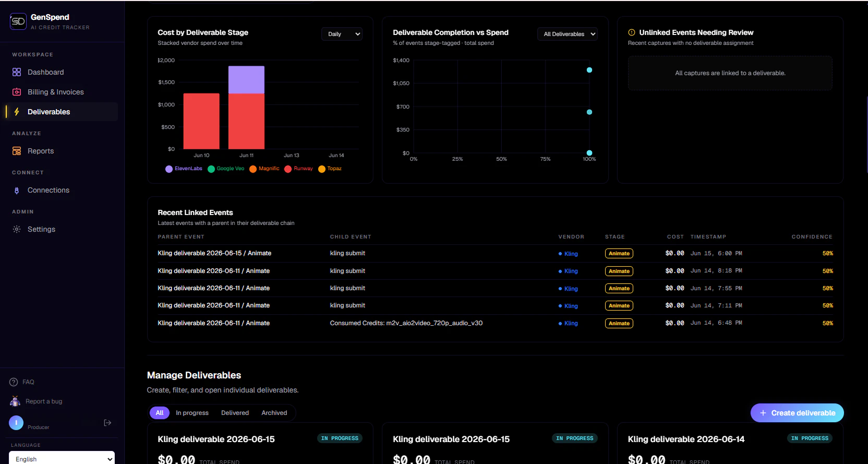Click the Billing & Invoices icon
Viewport: 868px width, 464px height.
(x=17, y=92)
